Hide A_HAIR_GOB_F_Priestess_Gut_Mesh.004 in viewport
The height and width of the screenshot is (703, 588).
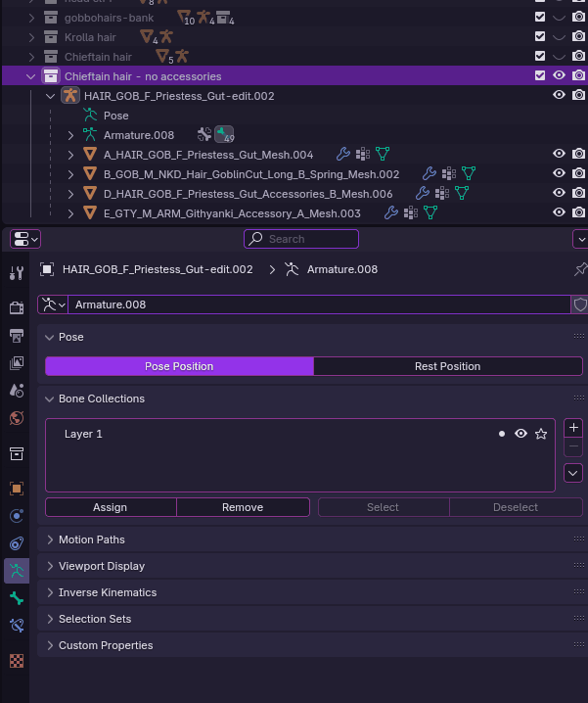coord(559,154)
